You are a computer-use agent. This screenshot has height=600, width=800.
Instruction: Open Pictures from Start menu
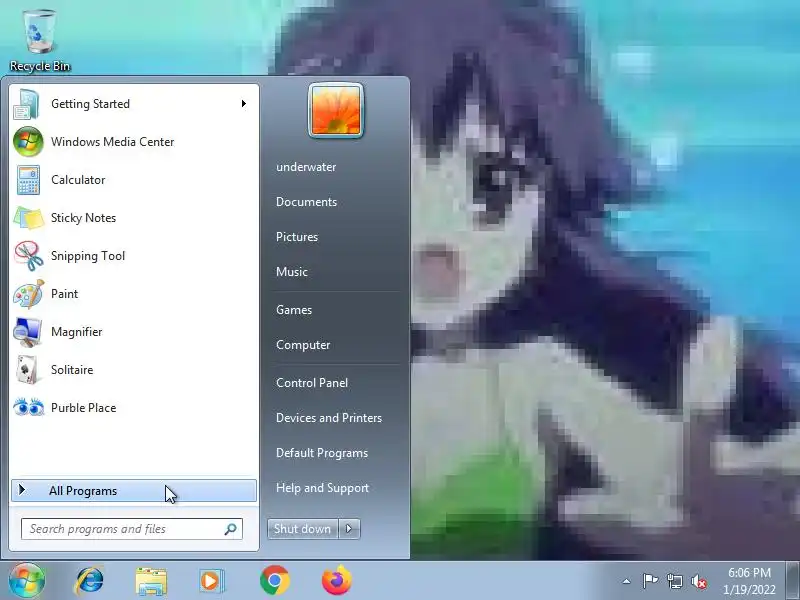297,237
